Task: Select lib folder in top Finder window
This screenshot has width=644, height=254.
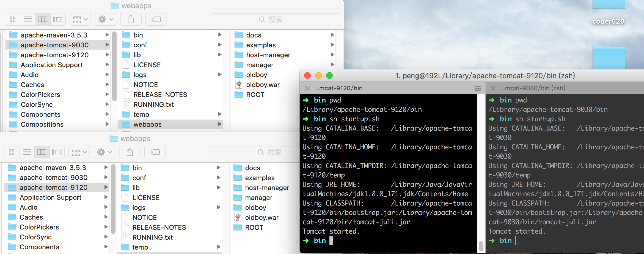Action: pos(170,55)
